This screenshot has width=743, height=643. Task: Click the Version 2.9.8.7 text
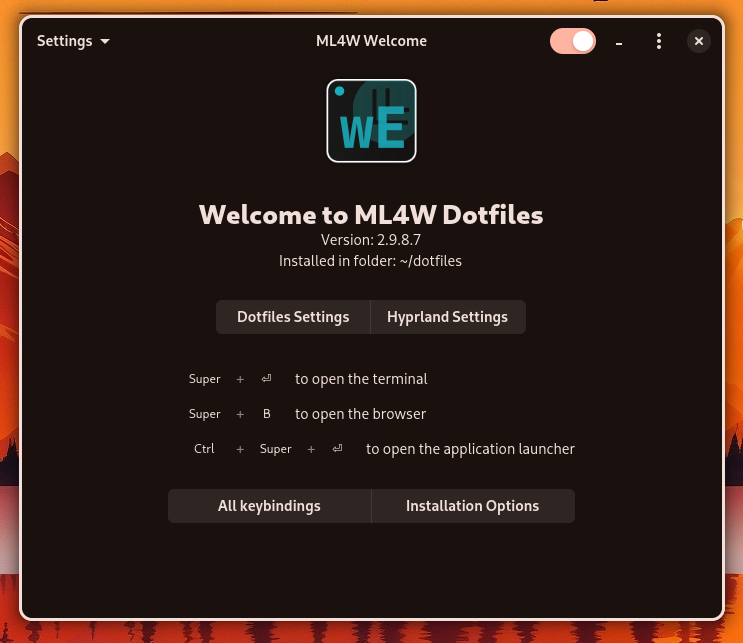pos(371,240)
